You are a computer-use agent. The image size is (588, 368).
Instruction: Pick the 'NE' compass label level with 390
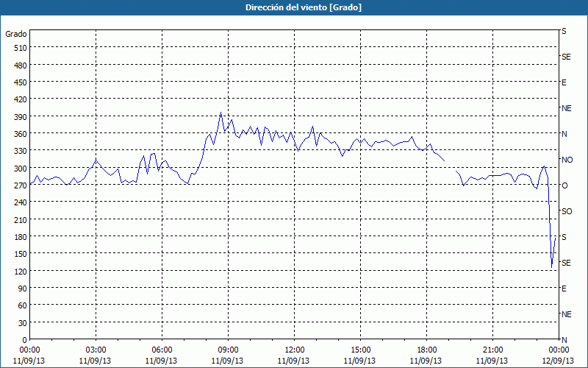566,108
